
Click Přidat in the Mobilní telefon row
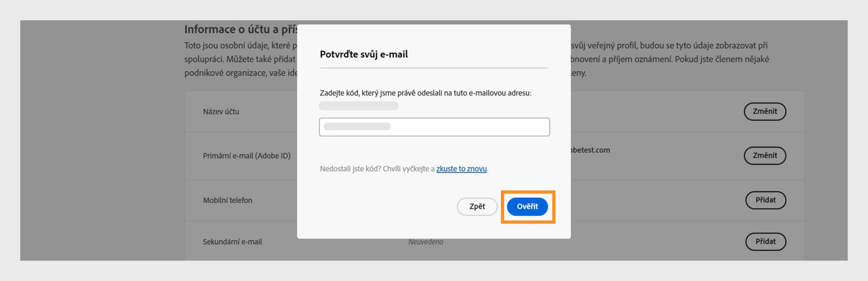click(x=765, y=200)
